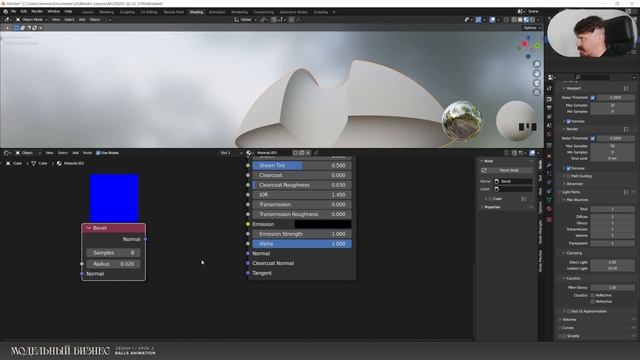Click node editor type icon
Viewport: 640px width, 360px height.
pyautogui.click(x=6, y=153)
